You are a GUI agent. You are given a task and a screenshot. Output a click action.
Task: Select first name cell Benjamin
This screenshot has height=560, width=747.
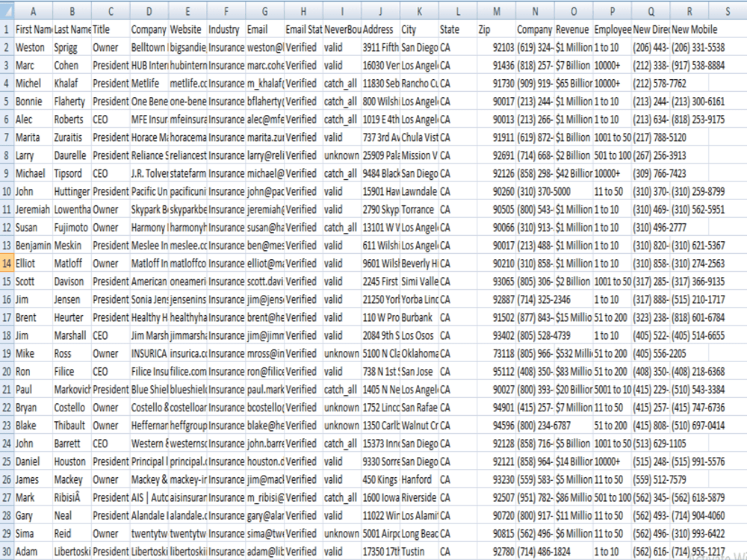pos(34,246)
